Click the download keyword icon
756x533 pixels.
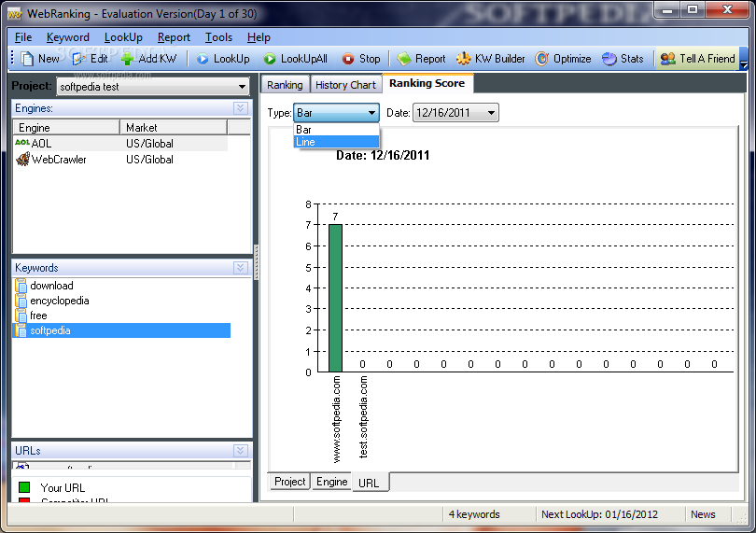[x=21, y=286]
